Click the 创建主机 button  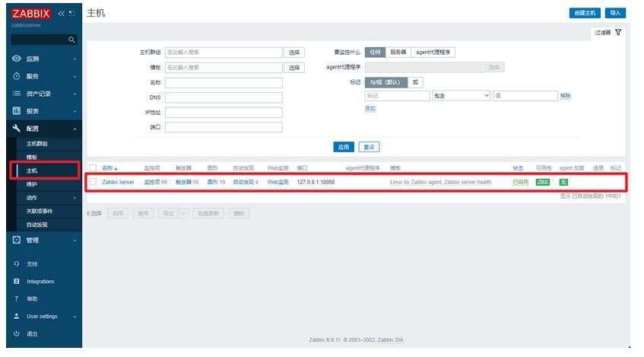[585, 13]
